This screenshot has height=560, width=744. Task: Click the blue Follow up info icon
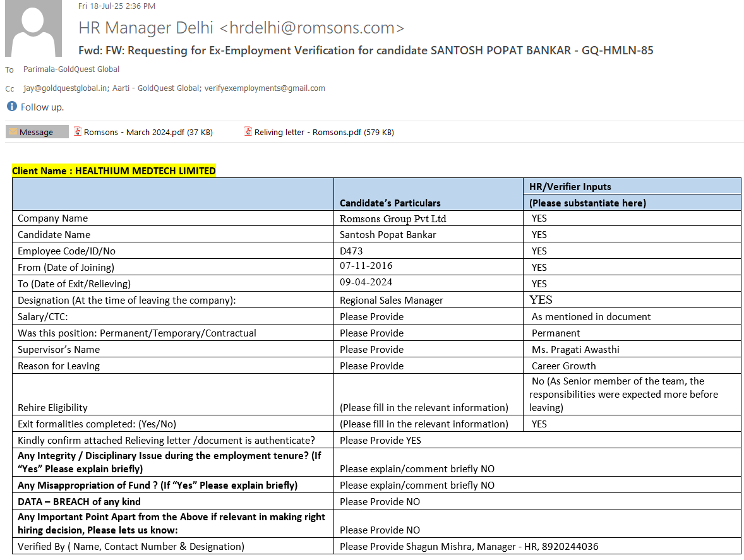pyautogui.click(x=11, y=107)
